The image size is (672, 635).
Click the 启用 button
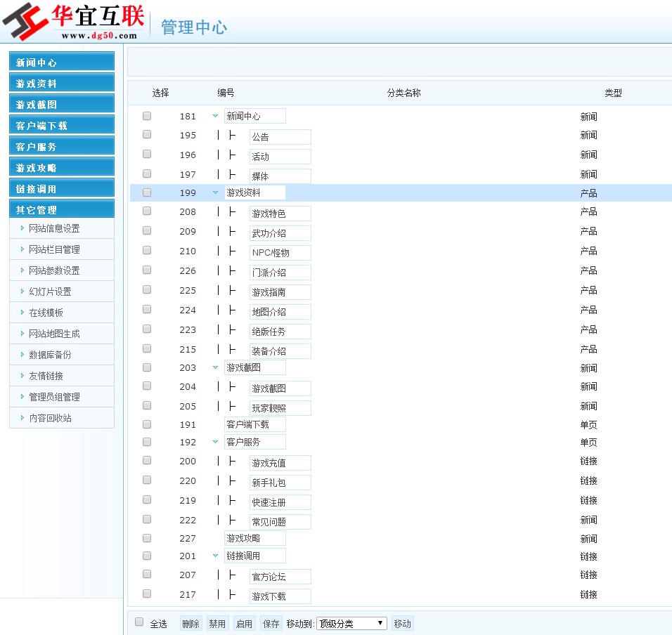tap(245, 624)
